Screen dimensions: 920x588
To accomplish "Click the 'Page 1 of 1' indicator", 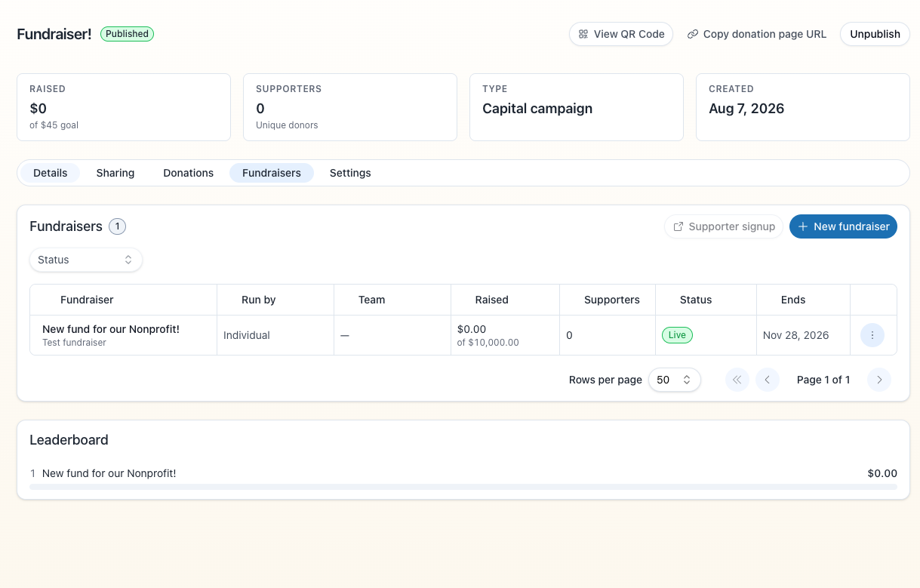I will 823,380.
